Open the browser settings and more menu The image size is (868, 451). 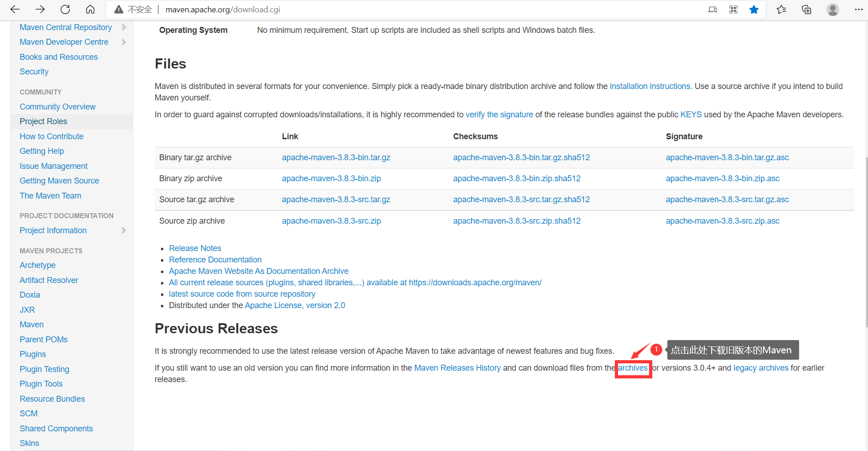(858, 10)
